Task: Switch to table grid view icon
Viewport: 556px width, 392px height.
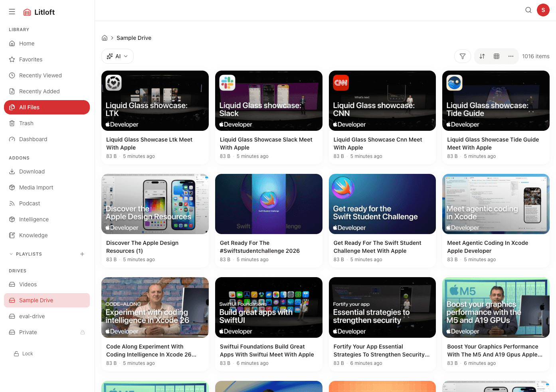Action: pos(497,56)
